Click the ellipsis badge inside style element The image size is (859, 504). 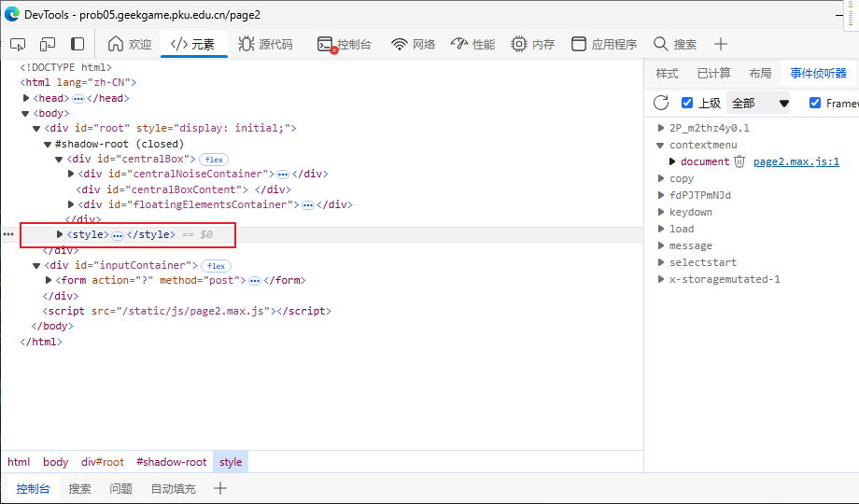118,235
